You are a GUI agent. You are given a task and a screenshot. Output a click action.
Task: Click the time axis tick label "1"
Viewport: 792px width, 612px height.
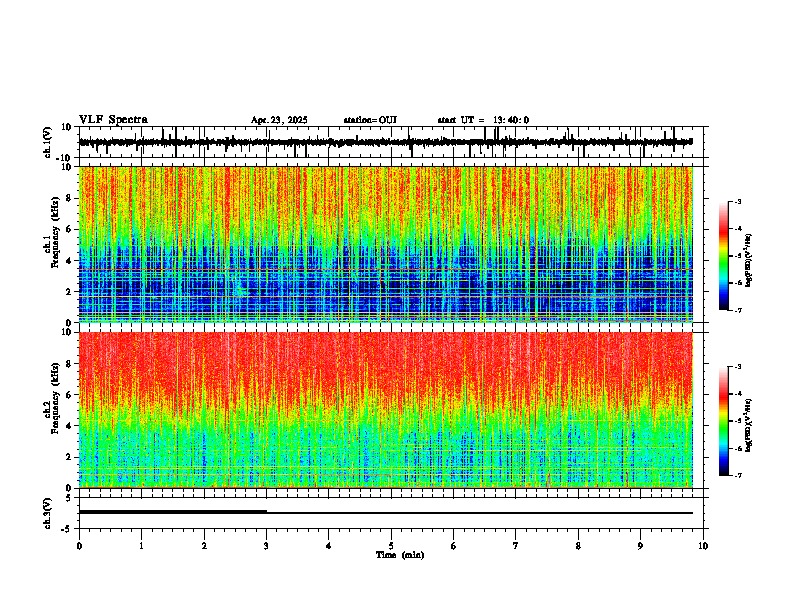click(141, 546)
